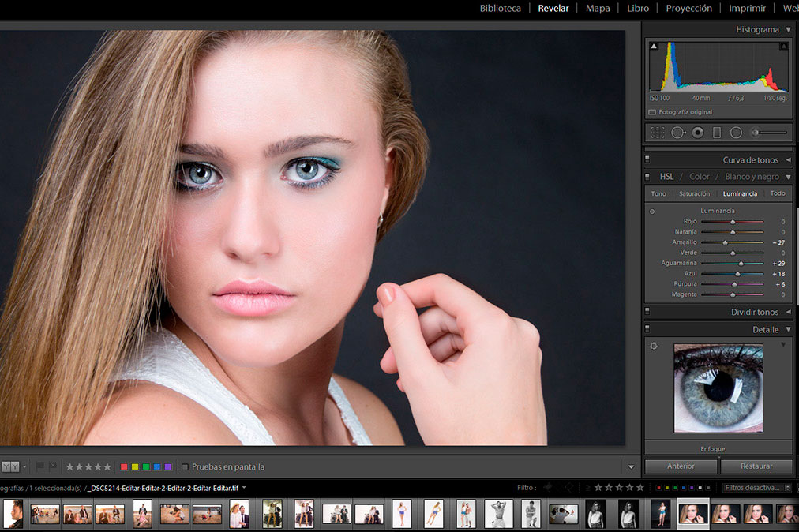Click rating greater-or-equal filter symbol

point(587,488)
